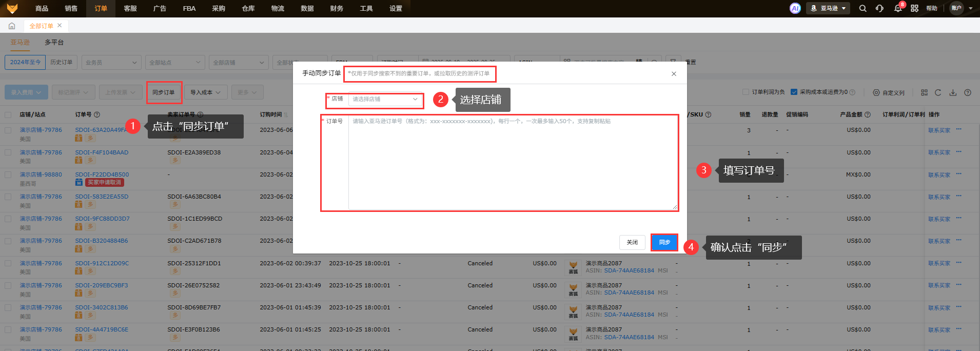Click the download export icon above the table
The image size is (980, 351).
(x=953, y=92)
